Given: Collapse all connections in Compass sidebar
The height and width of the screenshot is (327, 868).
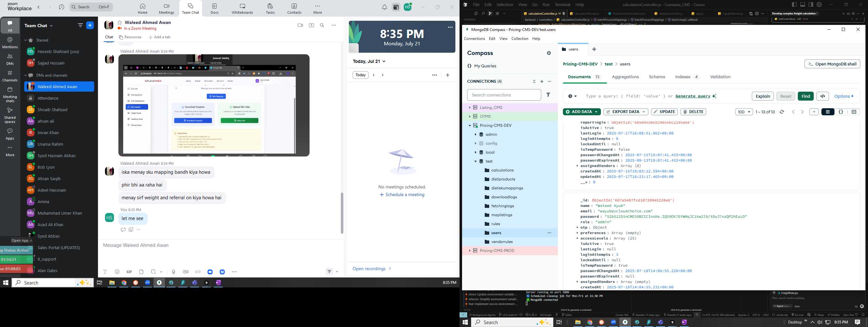Looking at the screenshot, I should 534,81.
